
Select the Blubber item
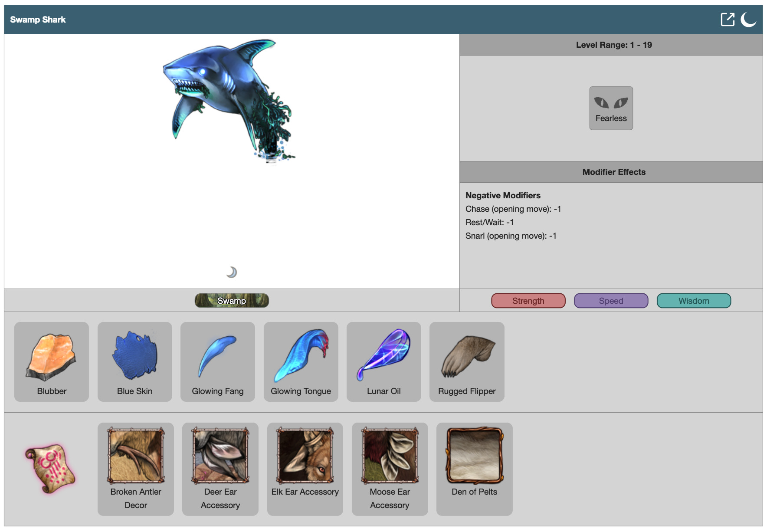[x=52, y=361]
